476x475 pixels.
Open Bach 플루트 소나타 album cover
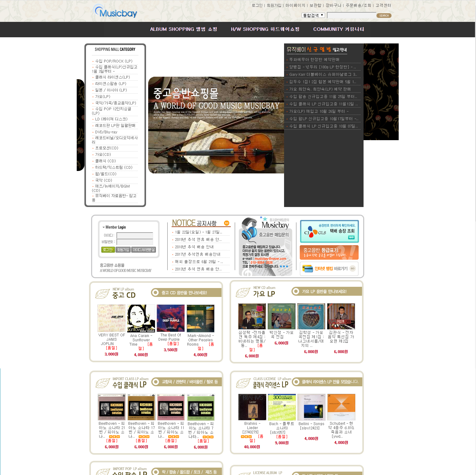coord(282,407)
